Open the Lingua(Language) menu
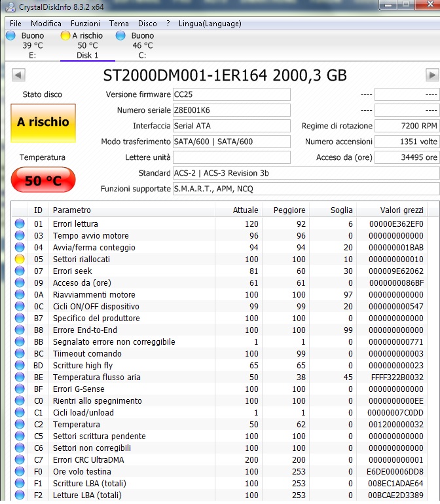The width and height of the screenshot is (440, 504). coord(210,24)
